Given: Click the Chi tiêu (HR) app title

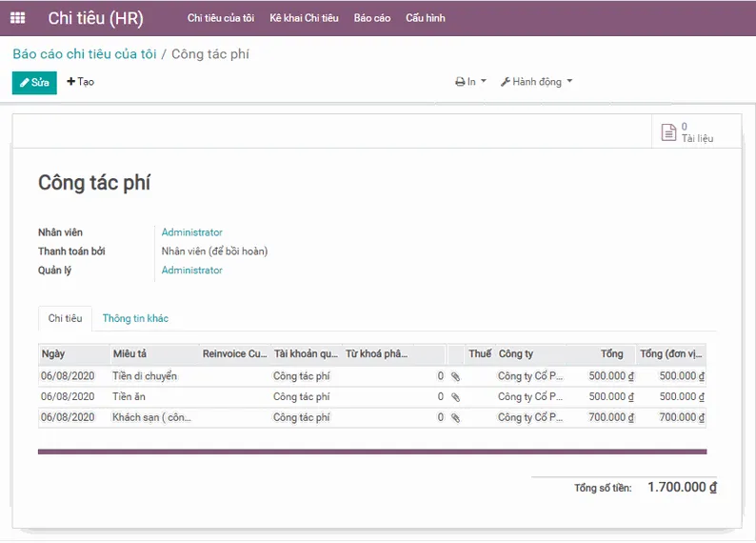Looking at the screenshot, I should (95, 18).
